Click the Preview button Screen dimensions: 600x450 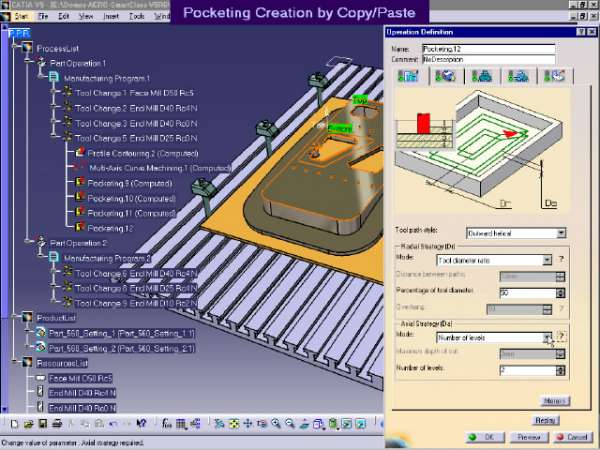coord(529,437)
